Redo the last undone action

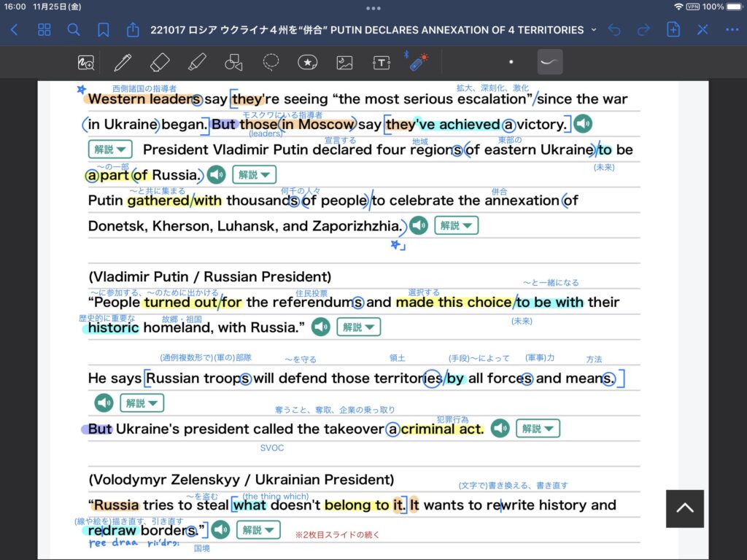(x=643, y=30)
